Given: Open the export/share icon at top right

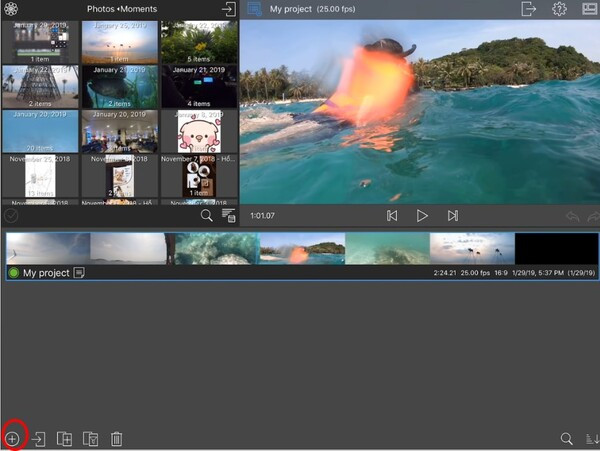Looking at the screenshot, I should [x=528, y=9].
